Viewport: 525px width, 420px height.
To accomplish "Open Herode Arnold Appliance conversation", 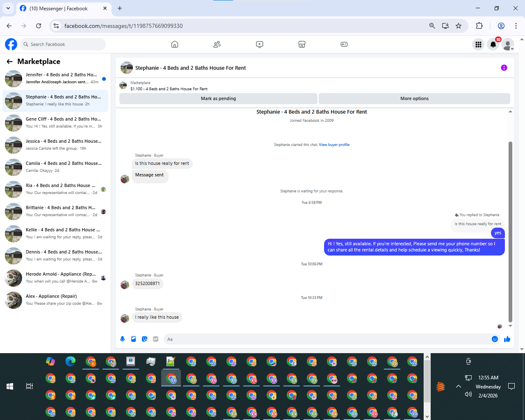I will coord(55,278).
